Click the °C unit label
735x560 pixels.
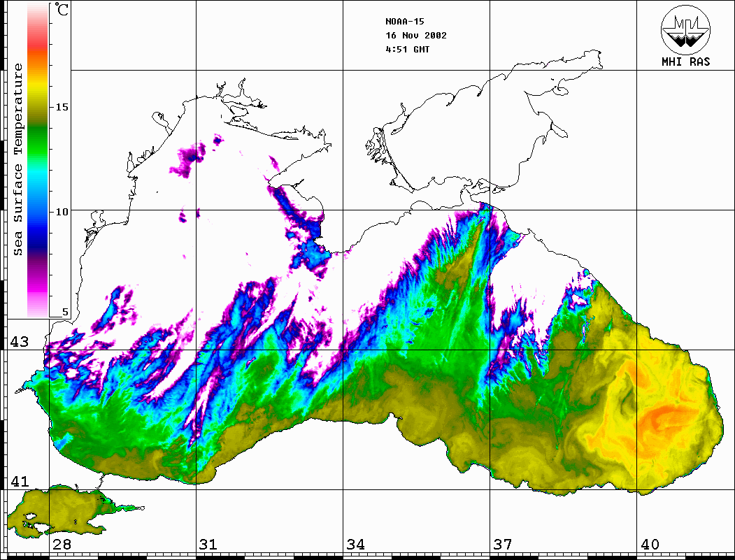(62, 9)
